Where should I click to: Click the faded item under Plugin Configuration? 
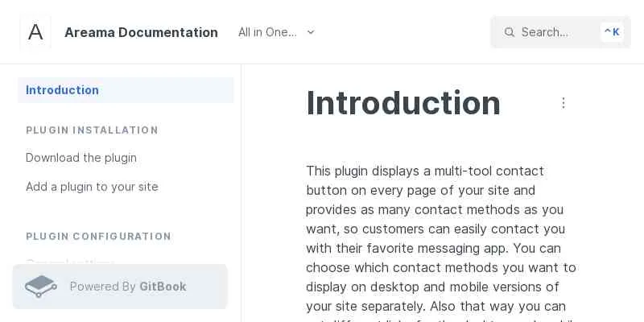click(x=70, y=262)
